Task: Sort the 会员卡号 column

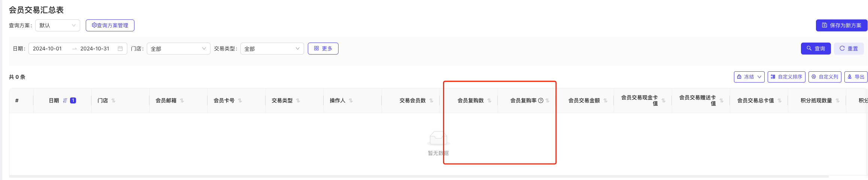Action: 240,100
